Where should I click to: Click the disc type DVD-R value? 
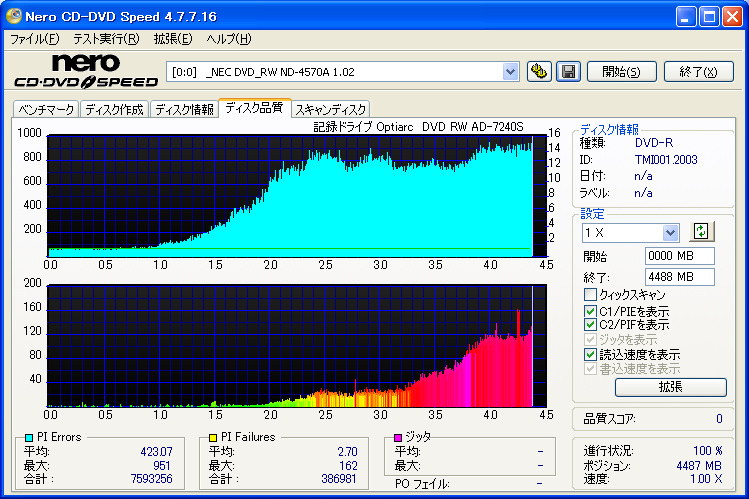click(653, 143)
